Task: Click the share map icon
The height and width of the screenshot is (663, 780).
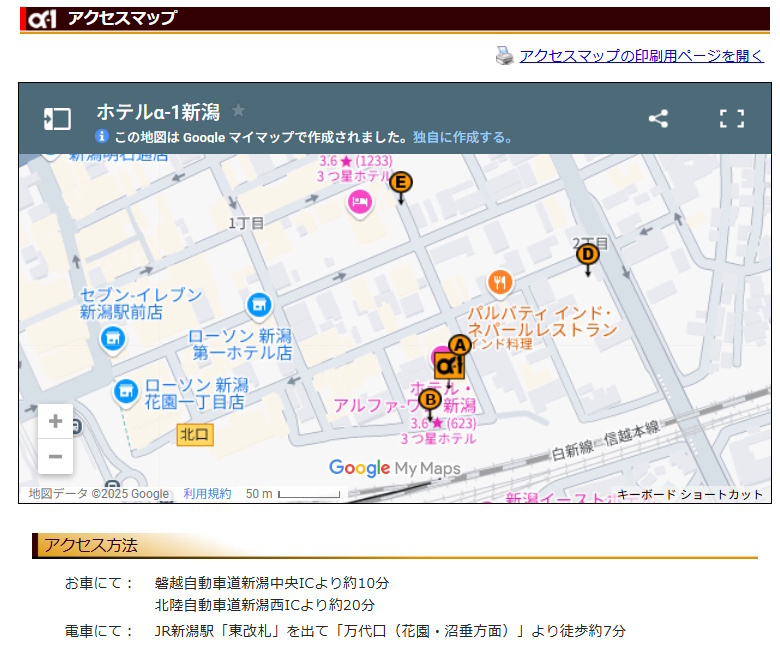Action: (x=658, y=119)
